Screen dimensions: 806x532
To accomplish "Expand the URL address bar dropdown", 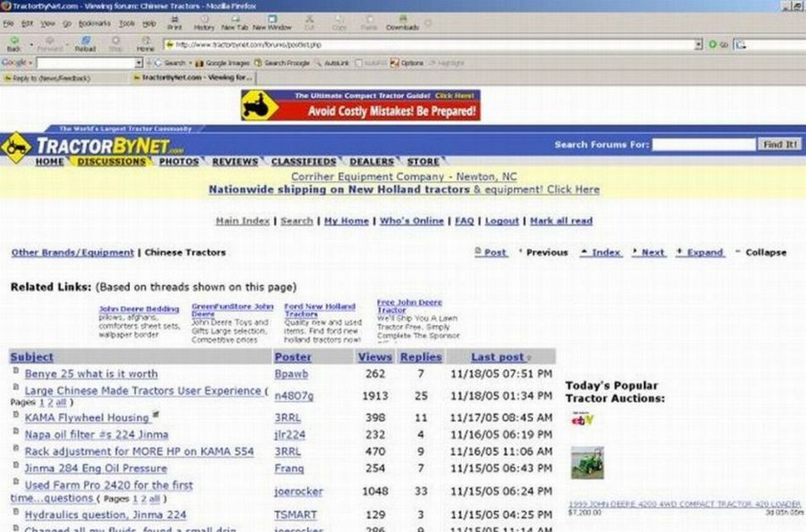I will (x=698, y=44).
